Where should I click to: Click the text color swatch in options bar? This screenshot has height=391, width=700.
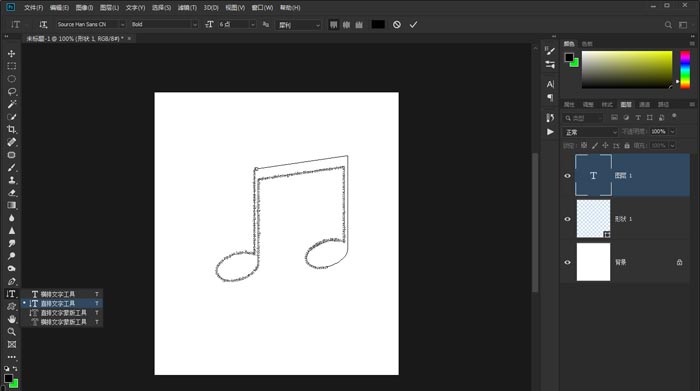[378, 25]
